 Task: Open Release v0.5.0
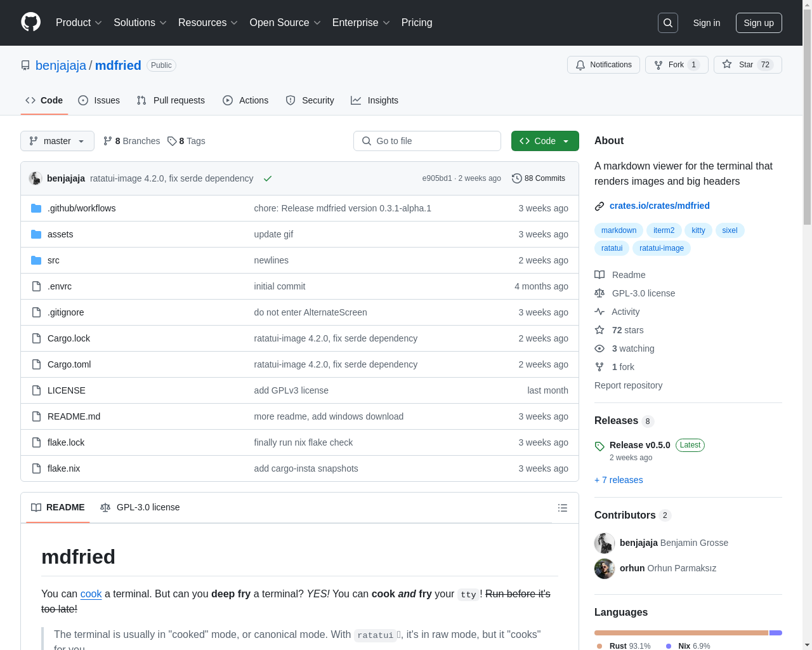(639, 445)
